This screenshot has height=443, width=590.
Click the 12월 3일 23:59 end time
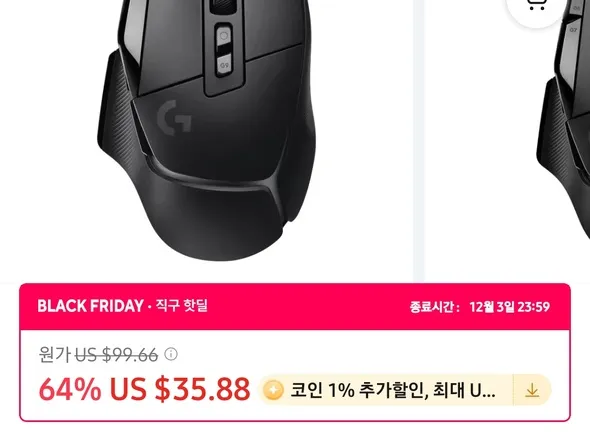509,307
